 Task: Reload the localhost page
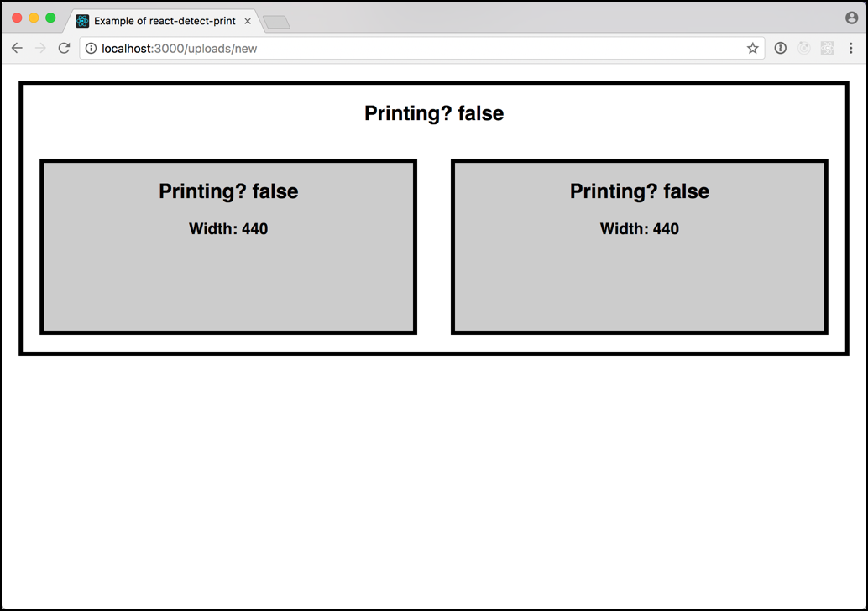pos(64,48)
